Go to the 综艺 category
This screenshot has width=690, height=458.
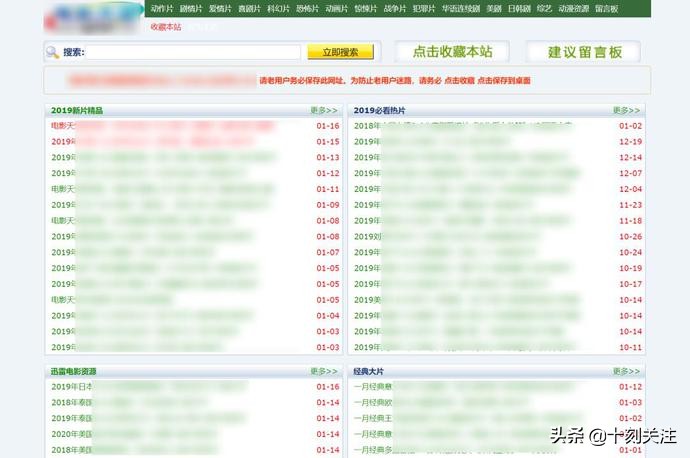[x=544, y=8]
